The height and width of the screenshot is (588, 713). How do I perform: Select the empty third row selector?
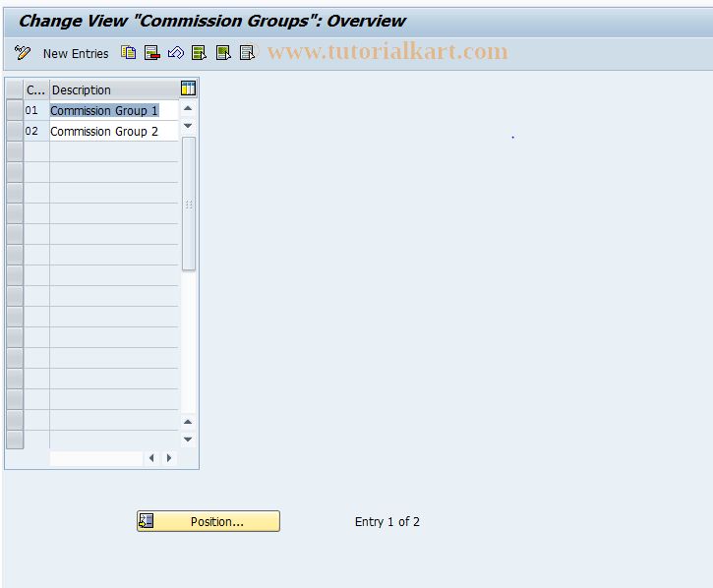point(15,151)
